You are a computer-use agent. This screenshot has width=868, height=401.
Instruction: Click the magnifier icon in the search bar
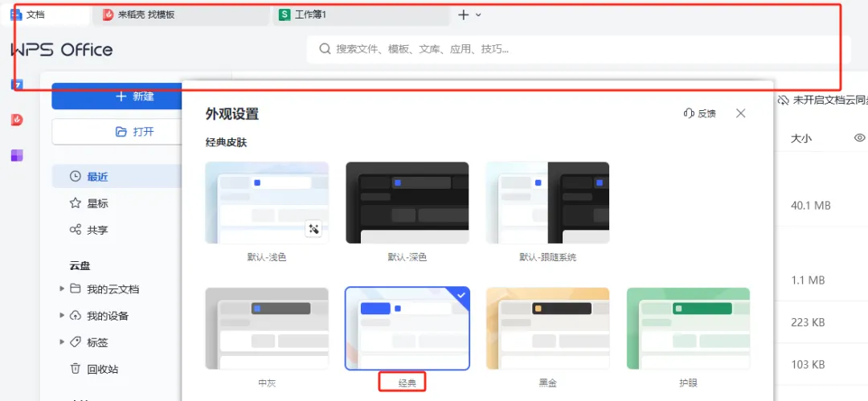click(325, 49)
